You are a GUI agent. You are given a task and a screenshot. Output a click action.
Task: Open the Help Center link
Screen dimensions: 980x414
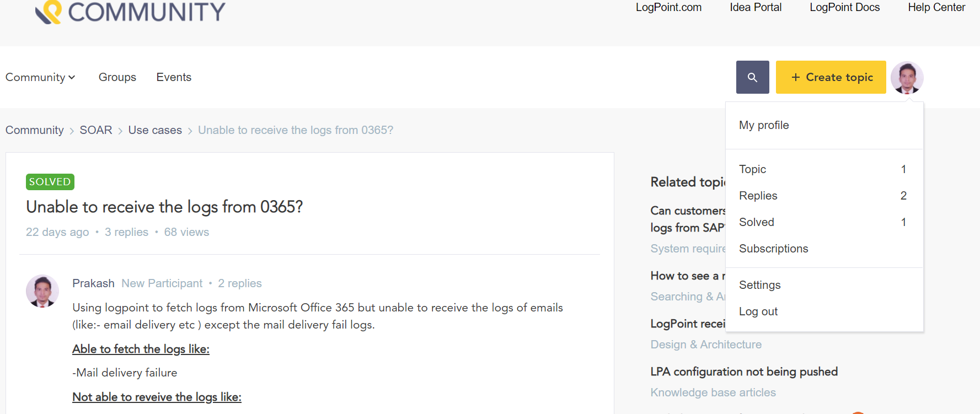click(936, 7)
